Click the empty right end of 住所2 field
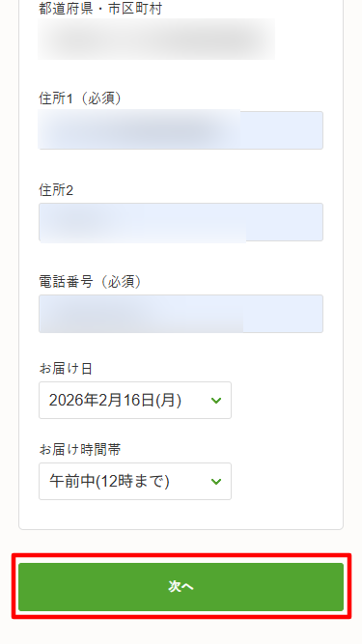Screen dimensions: 362x644 [284, 222]
